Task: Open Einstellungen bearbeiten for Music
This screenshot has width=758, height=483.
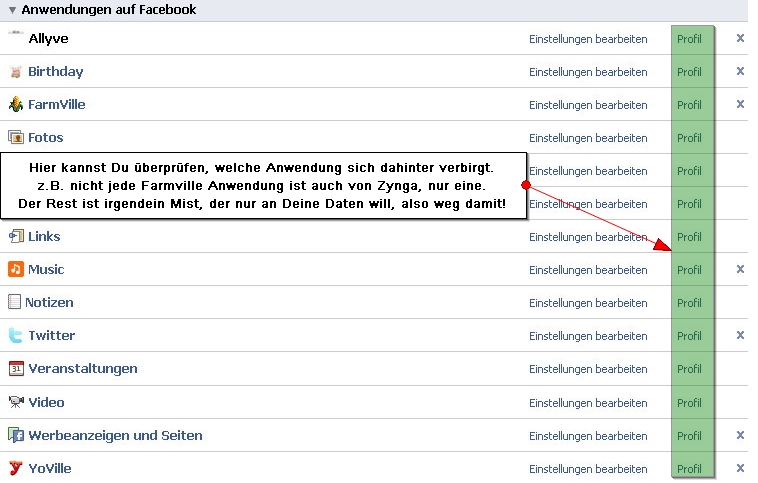Action: [x=588, y=270]
